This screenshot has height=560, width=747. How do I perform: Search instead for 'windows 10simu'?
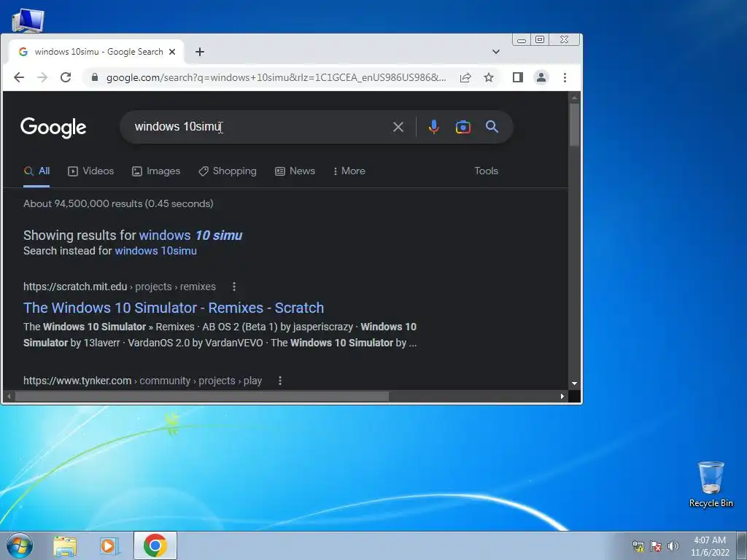[156, 251]
